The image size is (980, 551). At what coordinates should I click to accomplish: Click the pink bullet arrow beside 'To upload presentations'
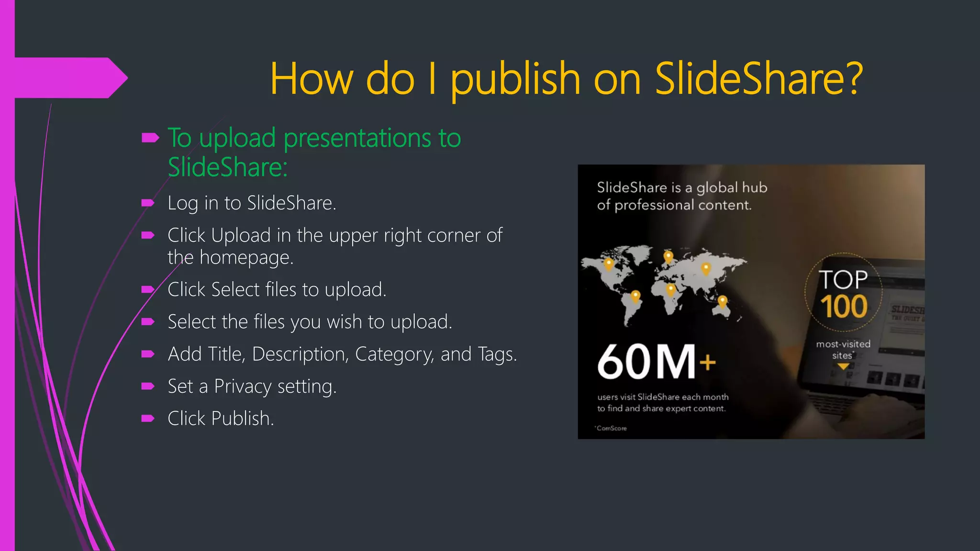(x=150, y=138)
